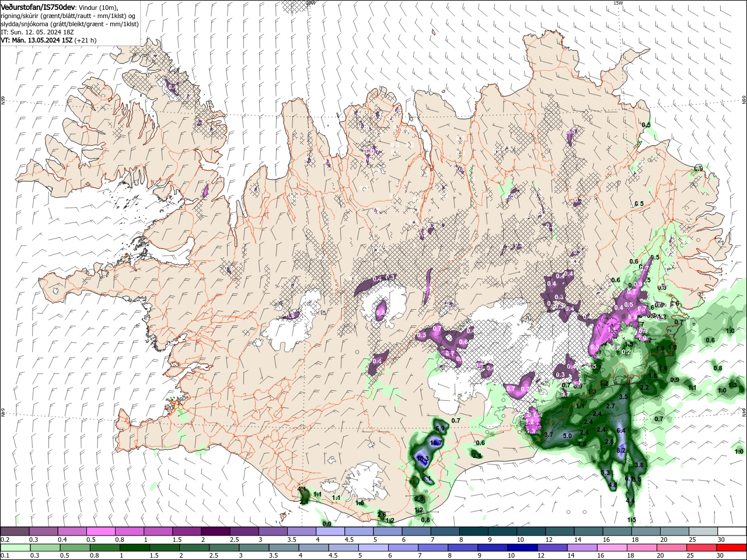This screenshot has width=747, height=560.
Task: Select the 2.7 rainfall value label
Action: 610,406
